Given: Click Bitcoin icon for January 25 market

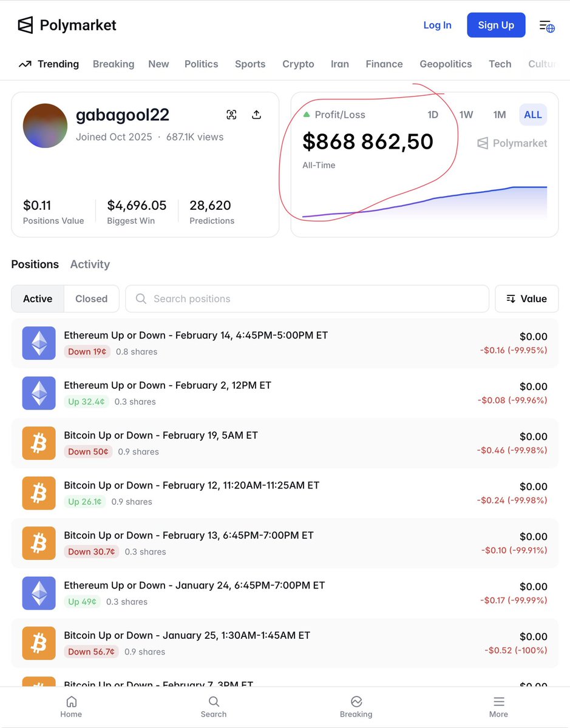Looking at the screenshot, I should click(39, 643).
